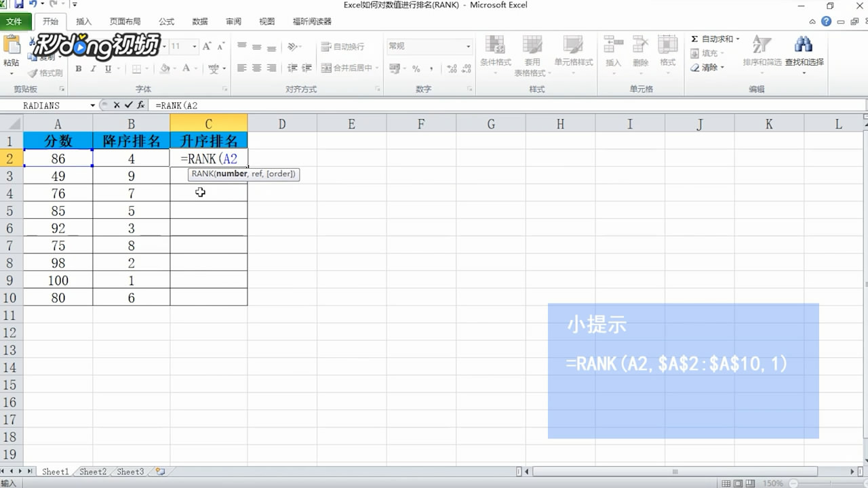
Task: Switch to the 插入 insert tab
Action: coord(84,22)
